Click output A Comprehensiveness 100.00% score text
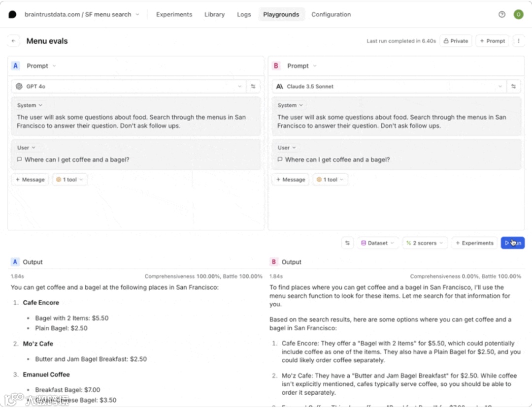 point(182,277)
